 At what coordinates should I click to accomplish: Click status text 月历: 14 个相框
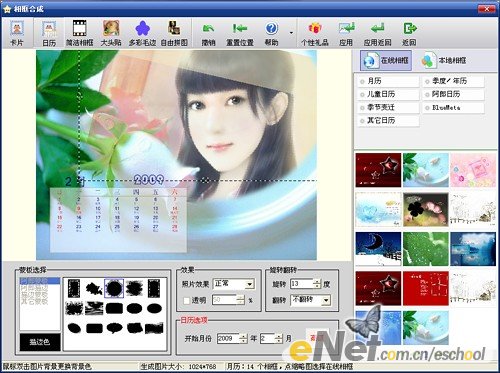click(x=252, y=367)
